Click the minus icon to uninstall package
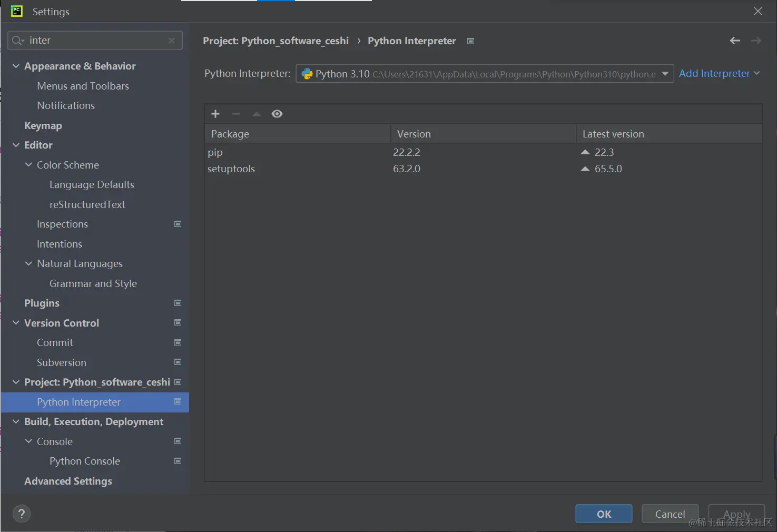This screenshot has height=532, width=777. (x=236, y=114)
